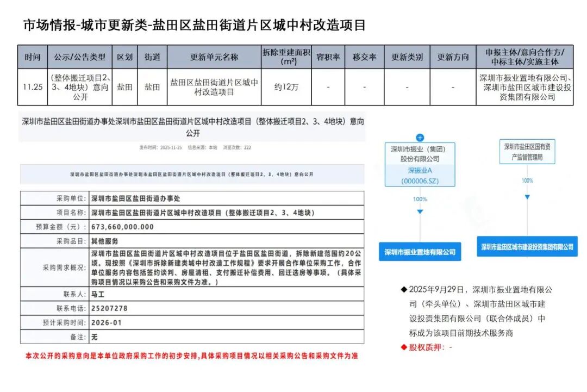This screenshot has height=392, width=587.
Task: Click the black diamond bullet before 2025年9月29日
Action: 403,290
